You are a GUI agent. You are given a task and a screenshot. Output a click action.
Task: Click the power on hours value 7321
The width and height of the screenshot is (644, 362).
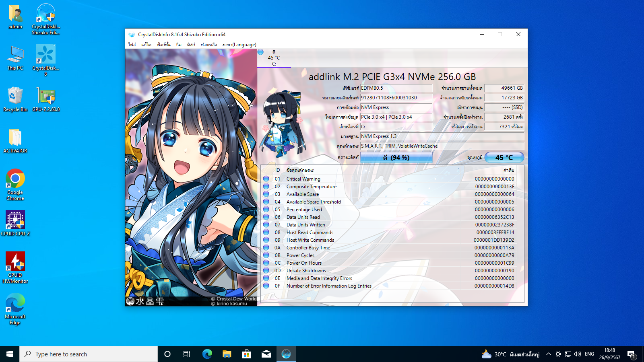click(x=504, y=127)
